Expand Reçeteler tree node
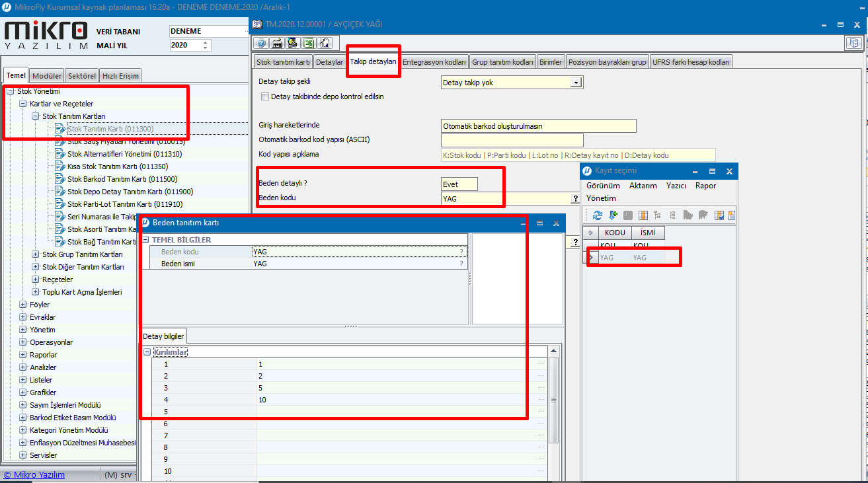Image resolution: width=868 pixels, height=483 pixels. 36,279
